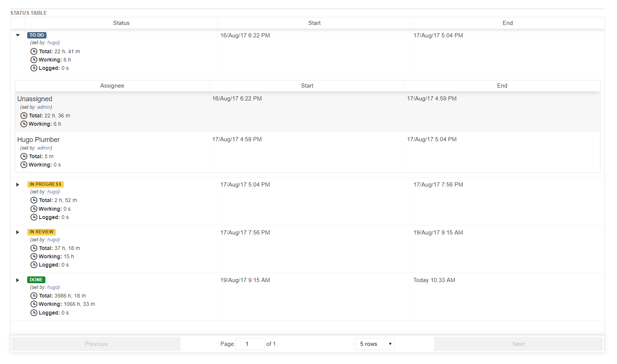Expand the IN REVIEW status row
The width and height of the screenshot is (617, 364).
pos(18,232)
